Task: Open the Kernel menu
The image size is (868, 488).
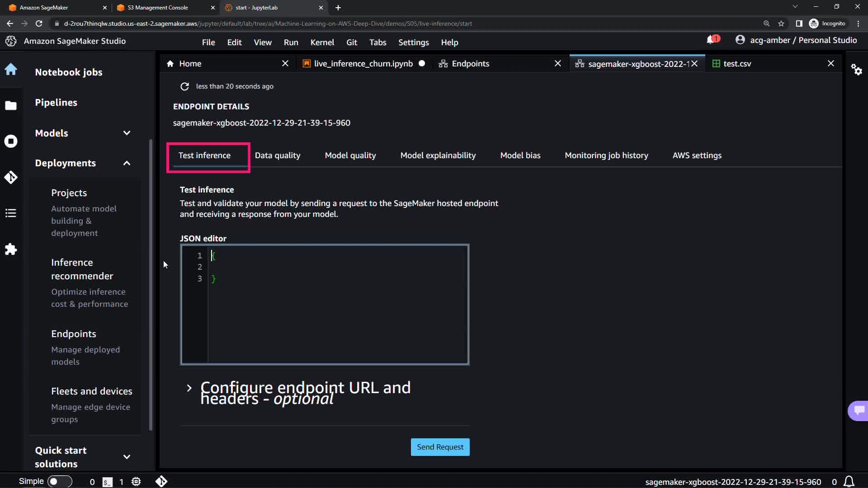Action: pos(322,42)
